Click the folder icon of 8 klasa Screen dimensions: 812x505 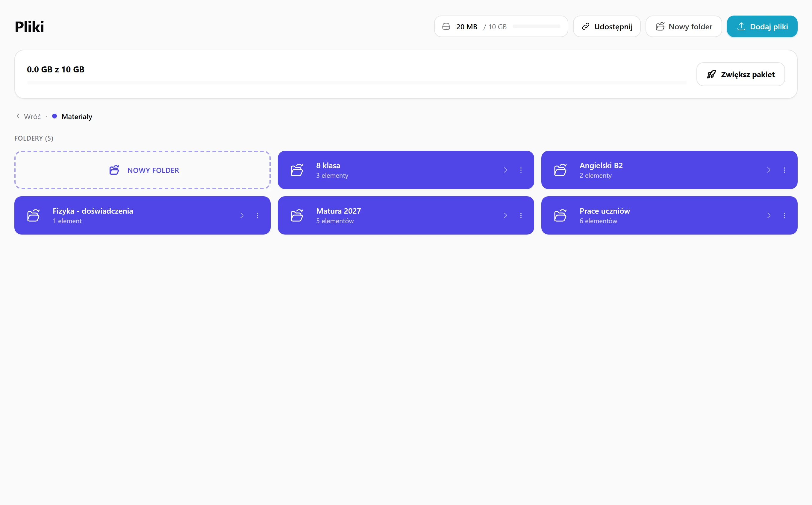pos(297,170)
